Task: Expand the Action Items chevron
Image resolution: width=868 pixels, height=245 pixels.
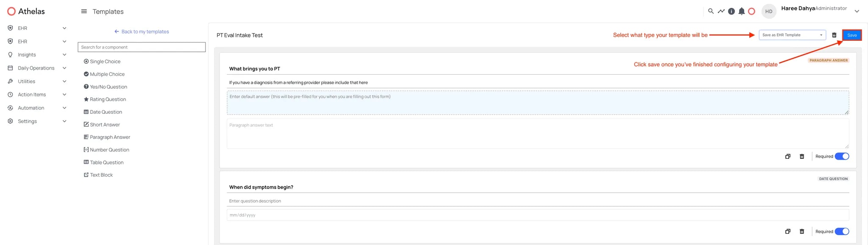Action: [x=64, y=95]
